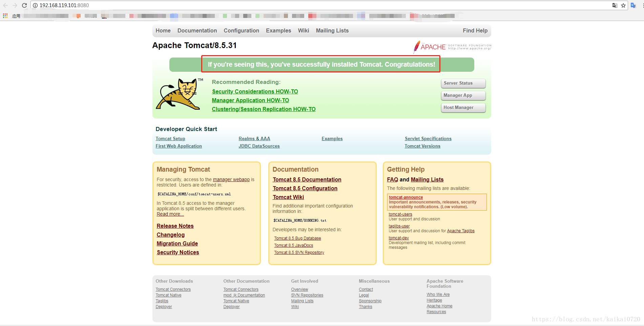Click the browser back arrow
Image resolution: width=644 pixels, height=326 pixels.
[x=5, y=5]
